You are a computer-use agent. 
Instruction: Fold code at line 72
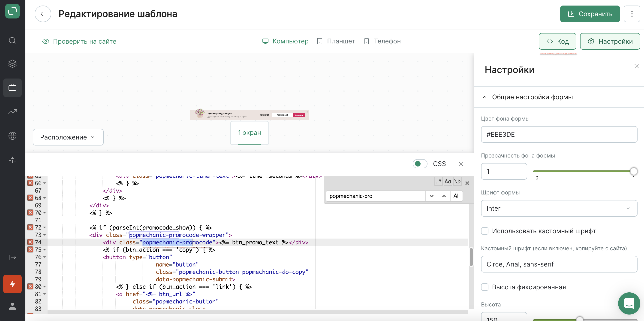tap(45, 227)
